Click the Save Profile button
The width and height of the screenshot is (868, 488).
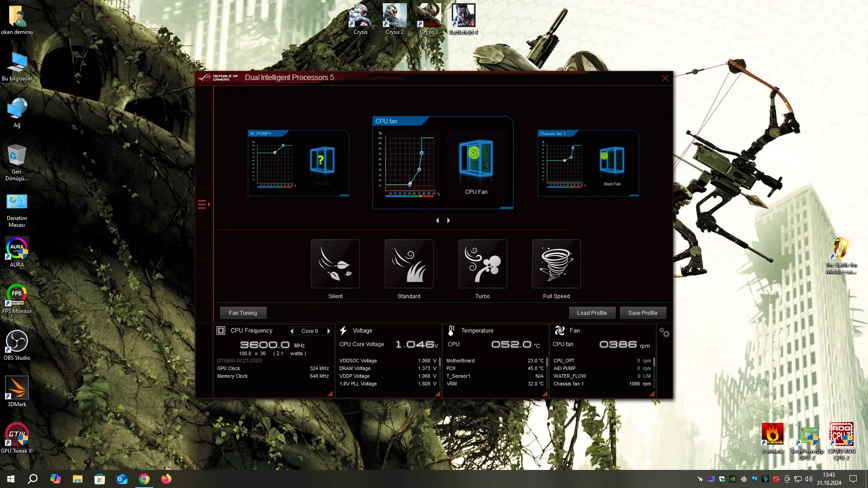[x=642, y=313]
